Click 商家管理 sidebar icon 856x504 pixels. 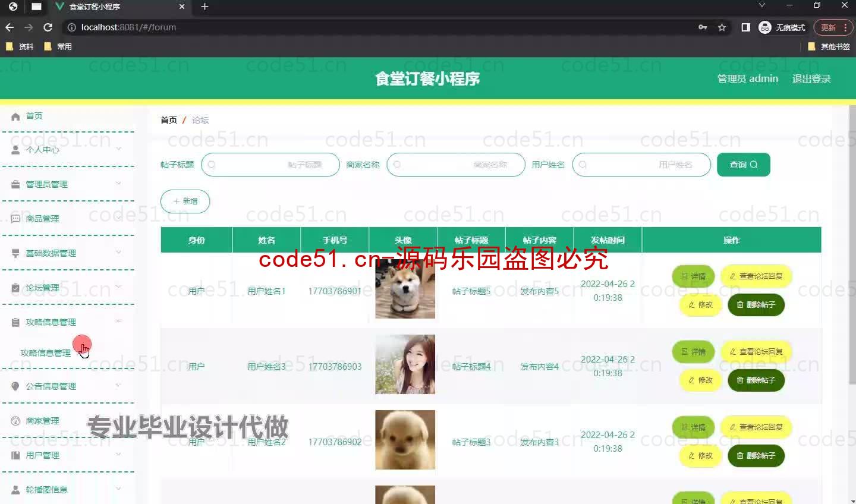click(x=15, y=421)
